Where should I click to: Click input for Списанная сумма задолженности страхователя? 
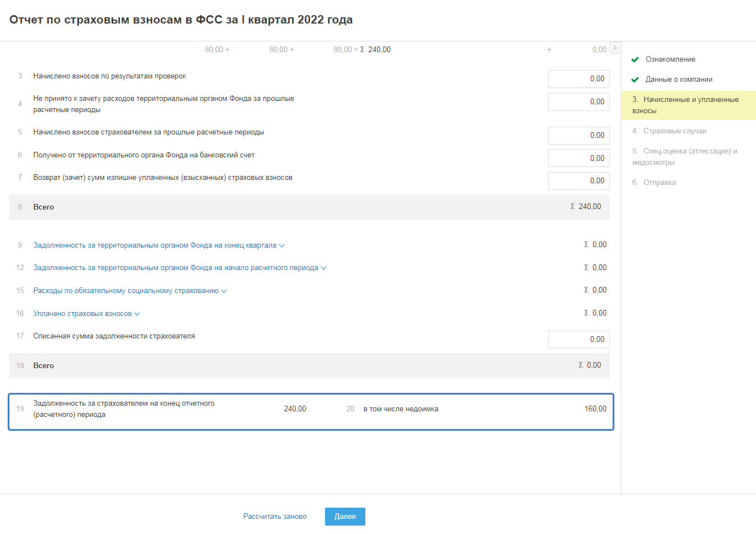pos(578,340)
